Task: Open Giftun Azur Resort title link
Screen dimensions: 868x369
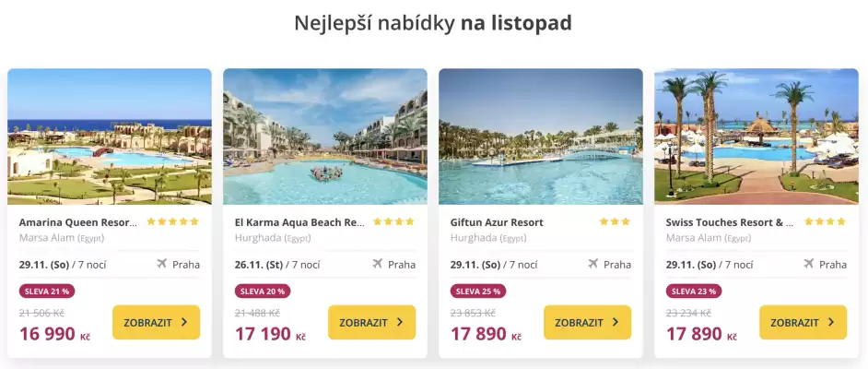Action: coord(497,222)
